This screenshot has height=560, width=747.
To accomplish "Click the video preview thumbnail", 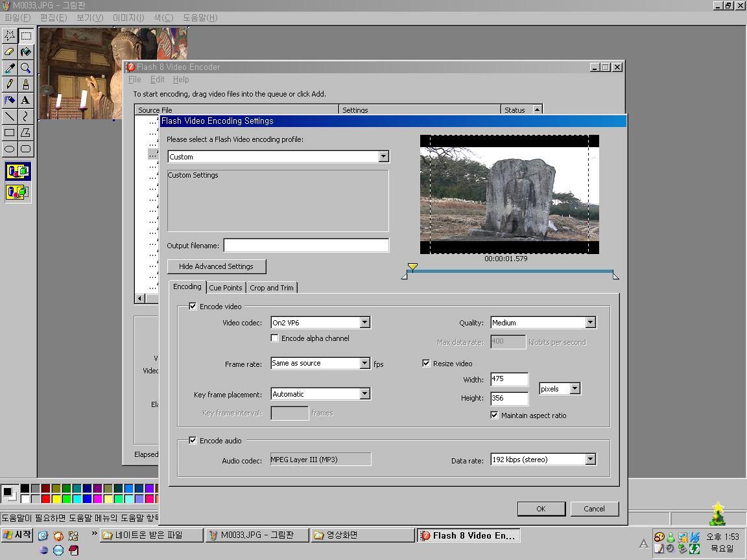I will pos(509,194).
